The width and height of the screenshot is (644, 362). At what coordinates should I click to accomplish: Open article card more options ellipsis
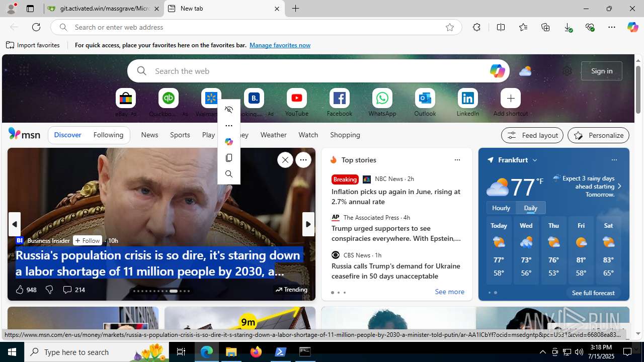303,160
